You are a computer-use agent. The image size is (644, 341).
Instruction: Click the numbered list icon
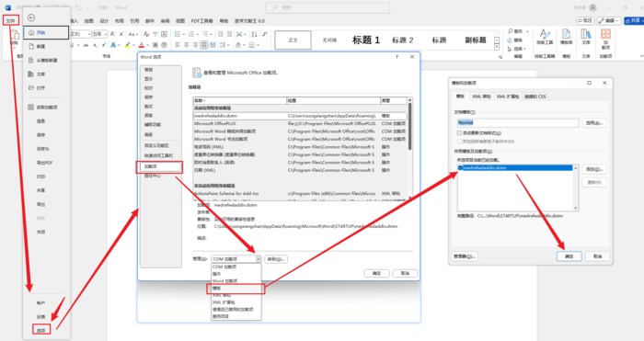[191, 34]
